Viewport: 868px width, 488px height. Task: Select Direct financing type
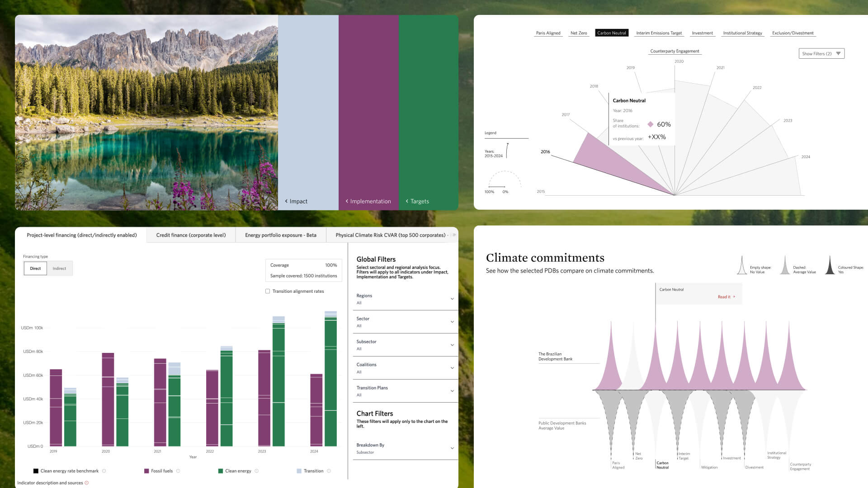click(x=35, y=268)
